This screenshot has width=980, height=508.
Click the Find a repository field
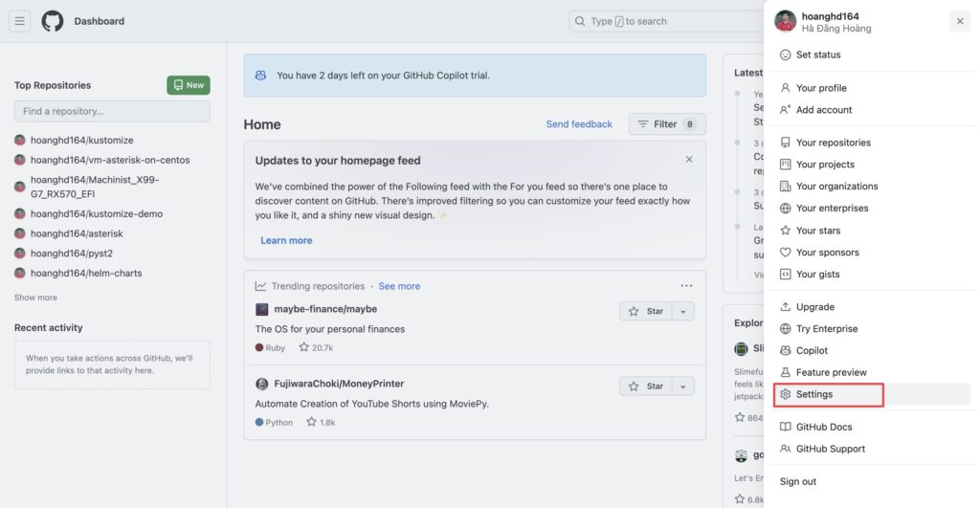click(113, 111)
